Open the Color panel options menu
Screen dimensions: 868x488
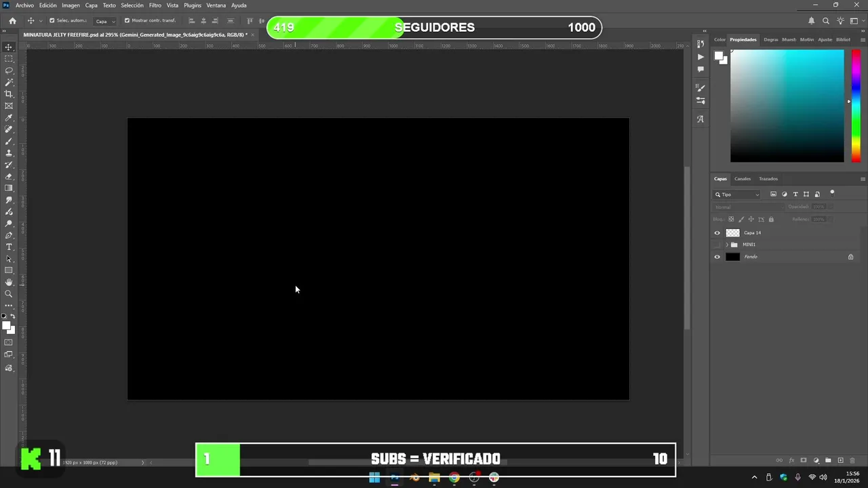click(x=863, y=39)
